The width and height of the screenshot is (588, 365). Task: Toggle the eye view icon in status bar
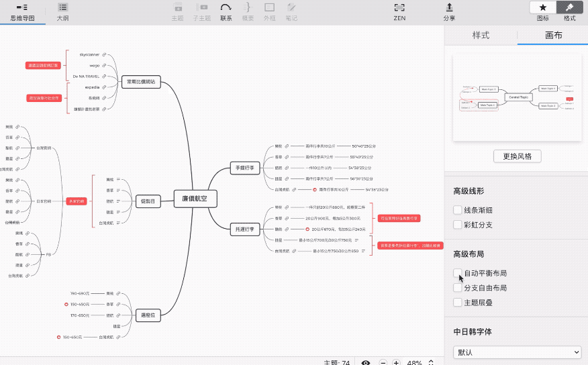366,362
